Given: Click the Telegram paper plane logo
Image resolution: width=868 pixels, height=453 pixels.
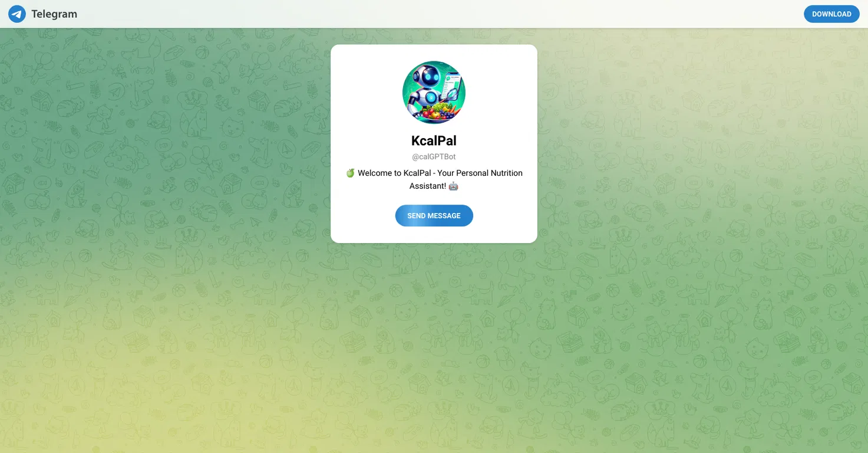Looking at the screenshot, I should click(17, 14).
